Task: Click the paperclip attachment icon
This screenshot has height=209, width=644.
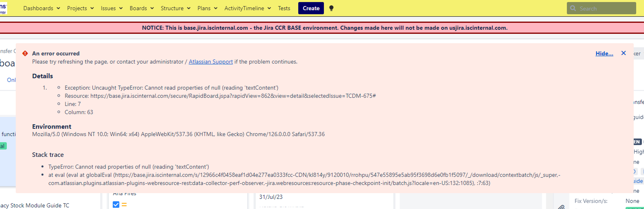Action: coord(561,207)
